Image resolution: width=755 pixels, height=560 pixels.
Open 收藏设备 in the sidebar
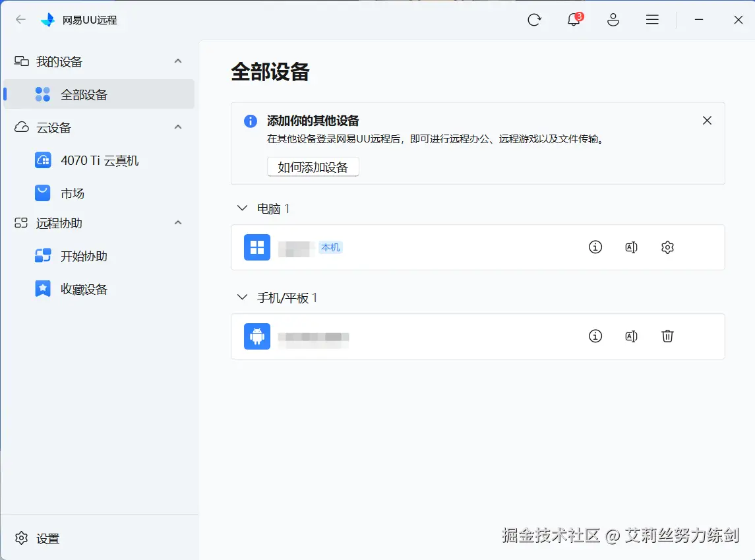[x=99, y=289]
